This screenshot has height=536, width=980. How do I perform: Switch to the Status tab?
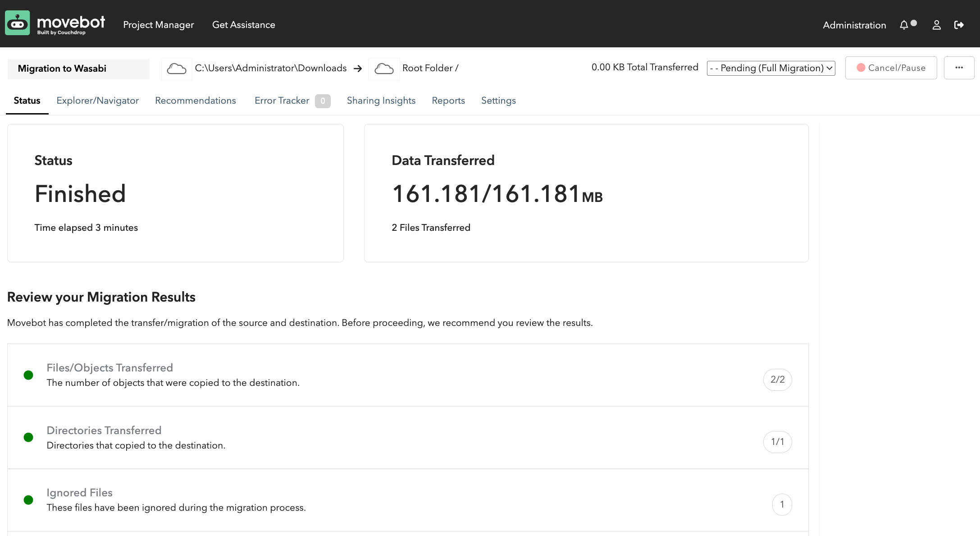[x=27, y=101]
